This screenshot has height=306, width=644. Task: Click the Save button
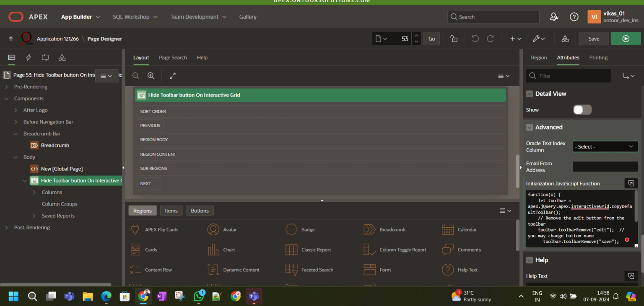point(594,39)
